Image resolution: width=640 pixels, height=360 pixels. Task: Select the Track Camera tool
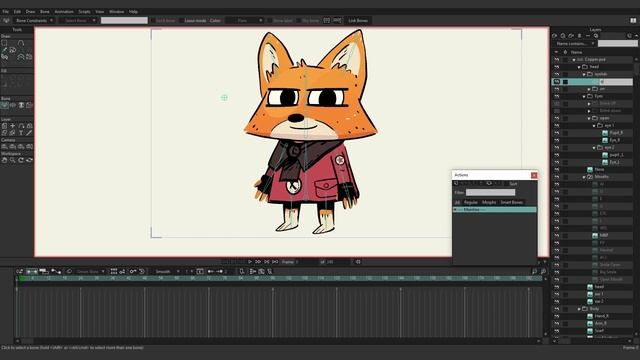pos(4,147)
